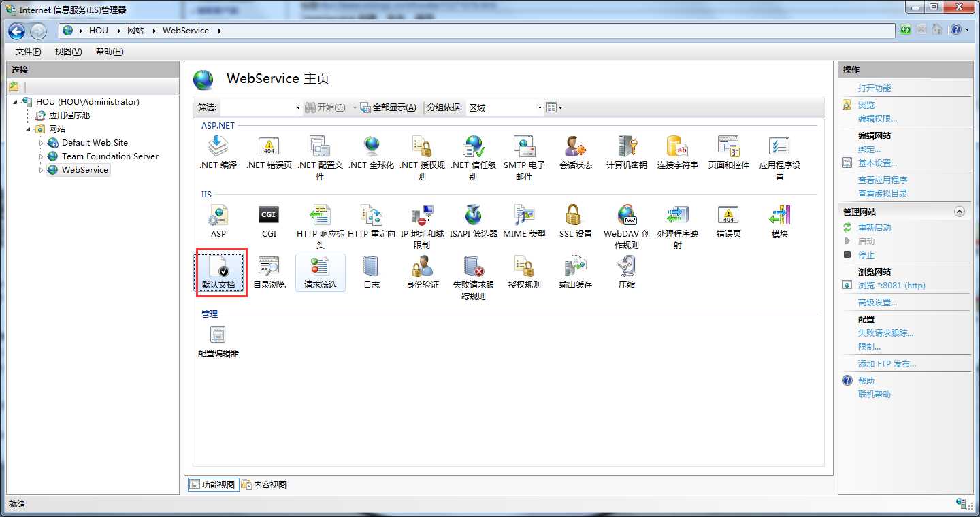
Task: Collapse the HOU server tree node
Action: click(x=16, y=102)
